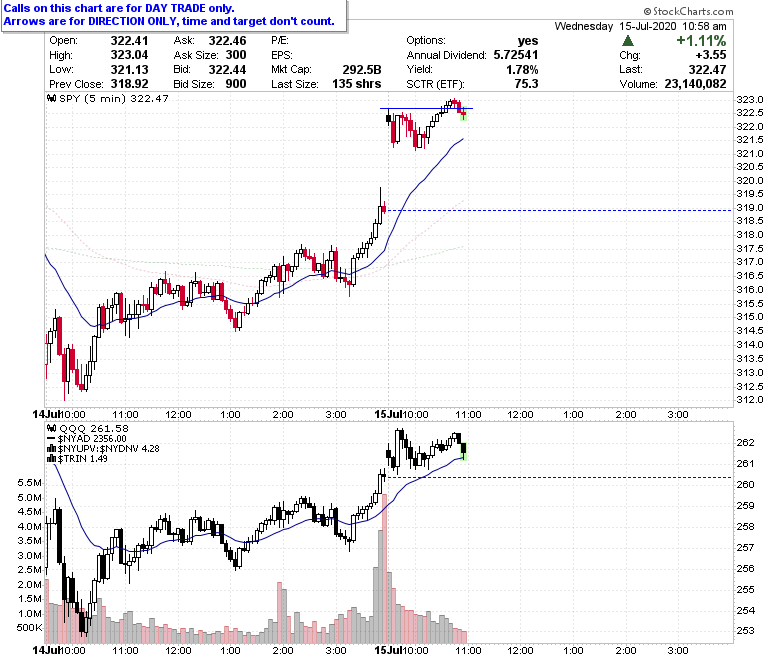Click the line icon beside $NYAD
Screen dimensions: 780x659
tap(51, 439)
